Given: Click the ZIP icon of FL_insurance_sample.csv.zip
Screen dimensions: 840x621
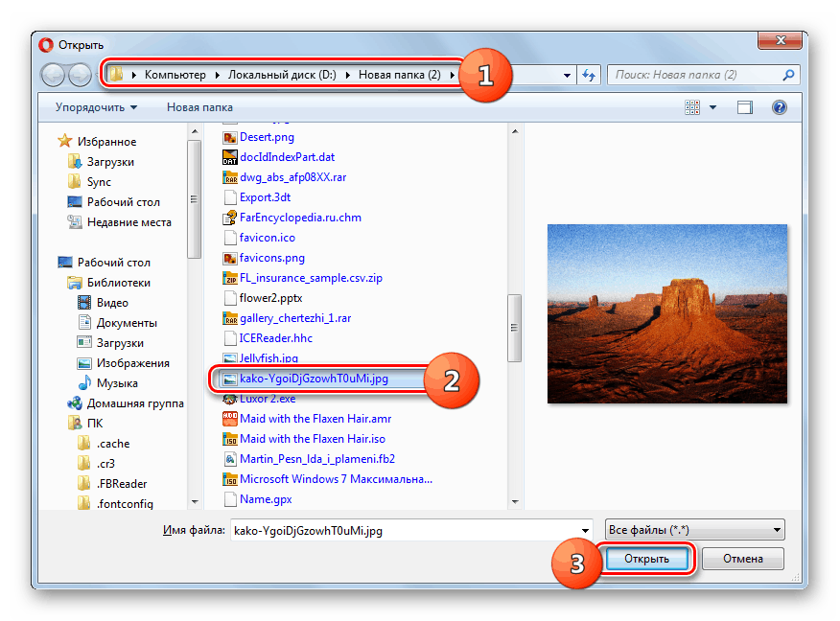Looking at the screenshot, I should 230,278.
